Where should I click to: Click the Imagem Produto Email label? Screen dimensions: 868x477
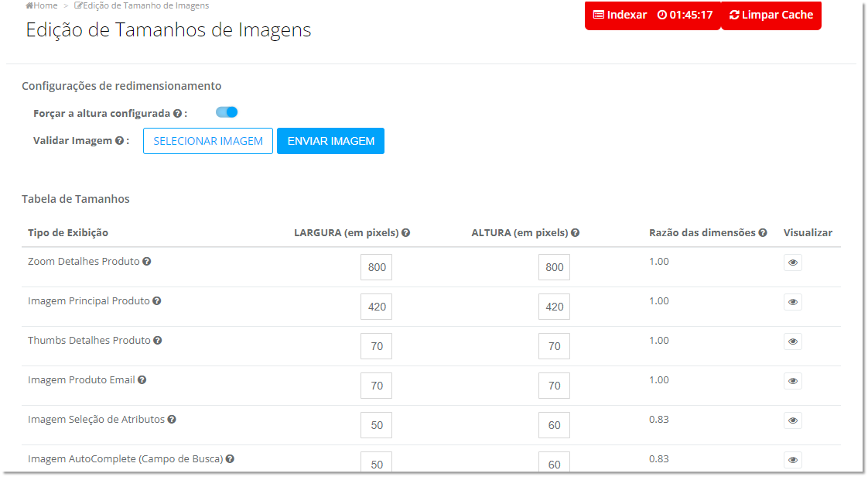[x=81, y=380]
